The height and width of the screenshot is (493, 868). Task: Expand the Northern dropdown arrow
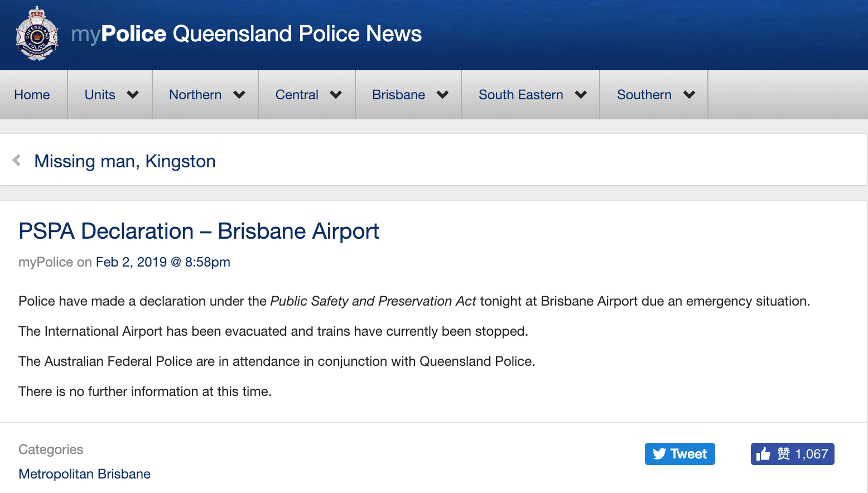coord(239,95)
